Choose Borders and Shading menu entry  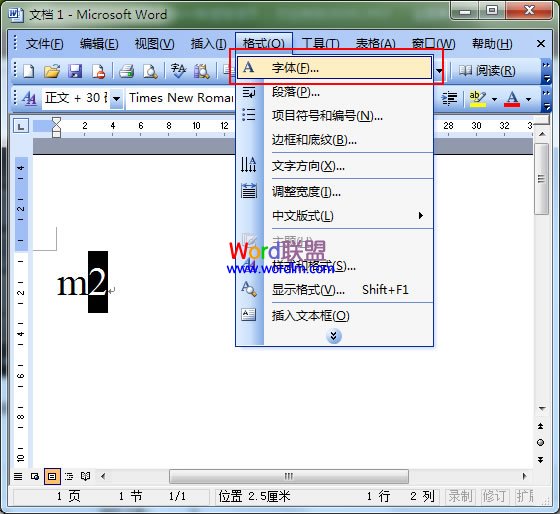334,140
